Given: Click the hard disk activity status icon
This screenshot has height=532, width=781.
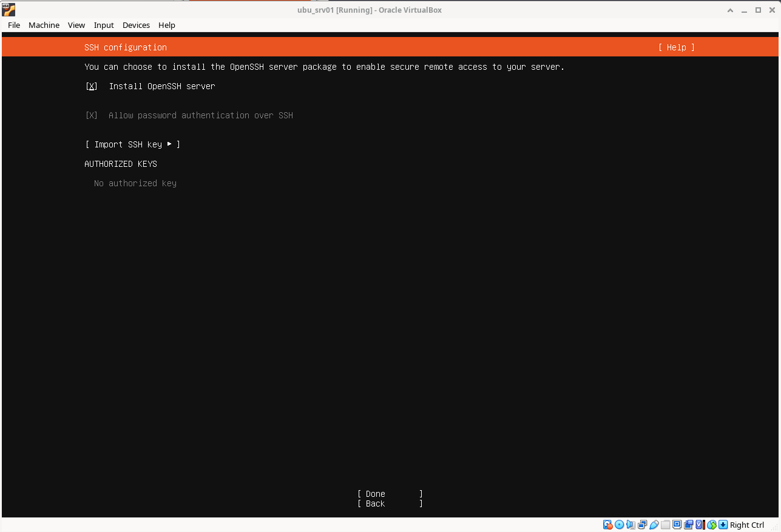Looking at the screenshot, I should coord(607,525).
